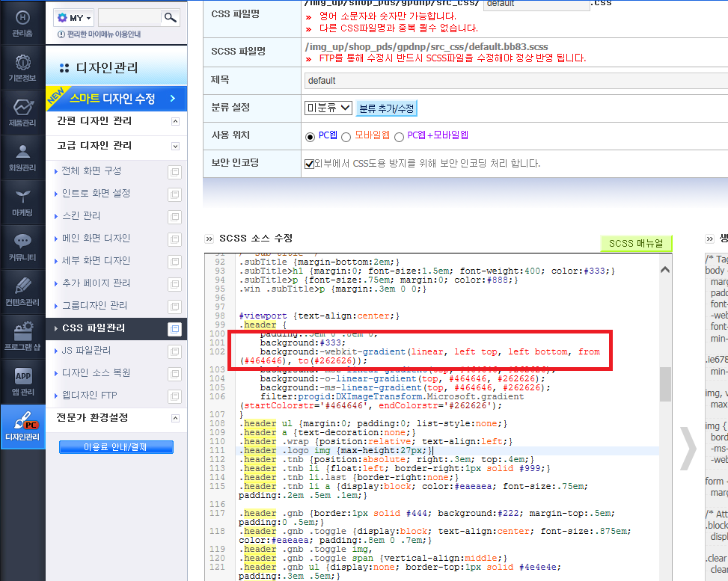This screenshot has height=581, width=728.
Task: Open new-window icon beside 스킨 관리
Action: 174,217
